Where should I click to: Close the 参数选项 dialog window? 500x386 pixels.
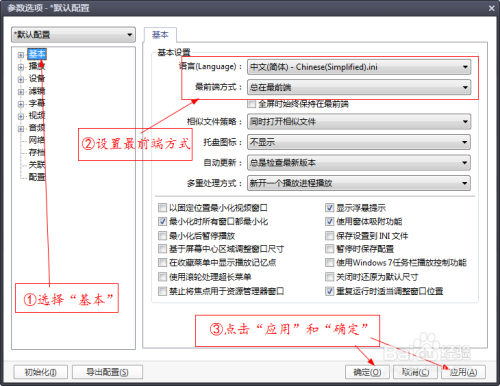tap(492, 8)
